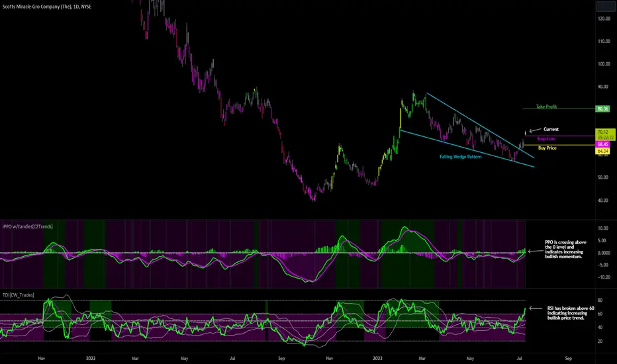Screen dimensions: 617x364
Task: Click the 5.00 PPO scale label
Action: click(x=602, y=240)
